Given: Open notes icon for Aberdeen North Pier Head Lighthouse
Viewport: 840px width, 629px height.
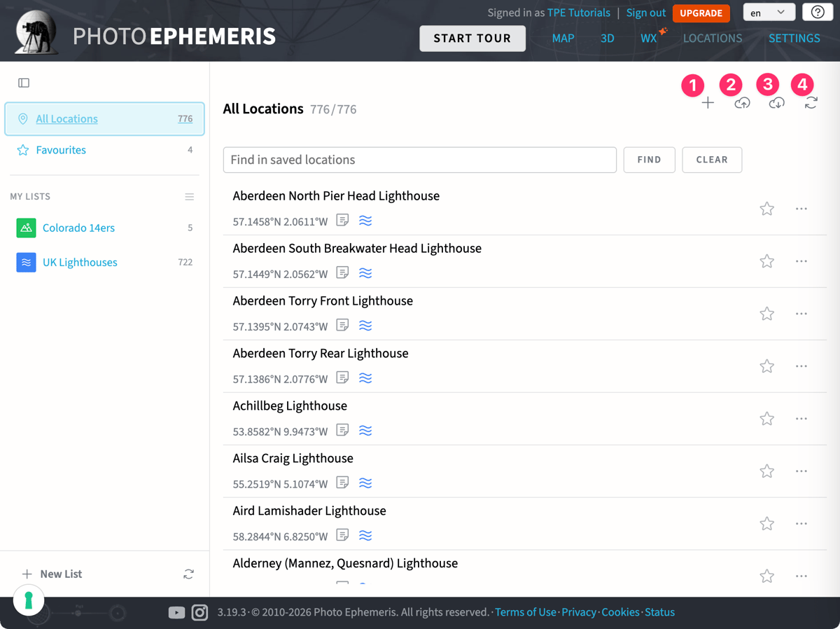Looking at the screenshot, I should coord(342,220).
